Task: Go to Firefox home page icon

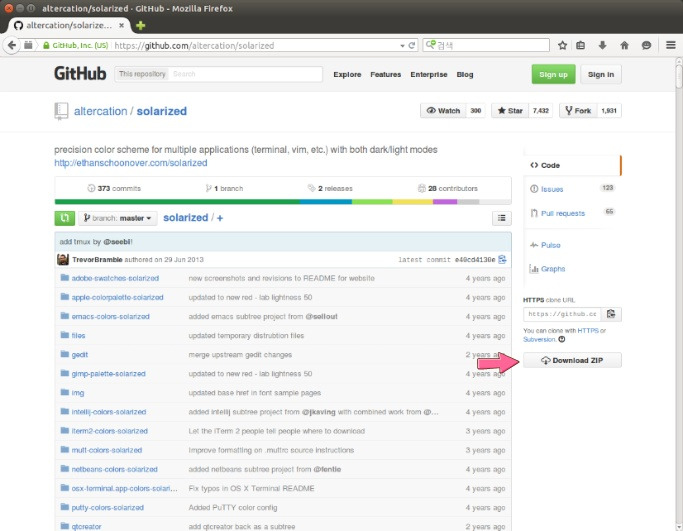Action: [x=624, y=45]
